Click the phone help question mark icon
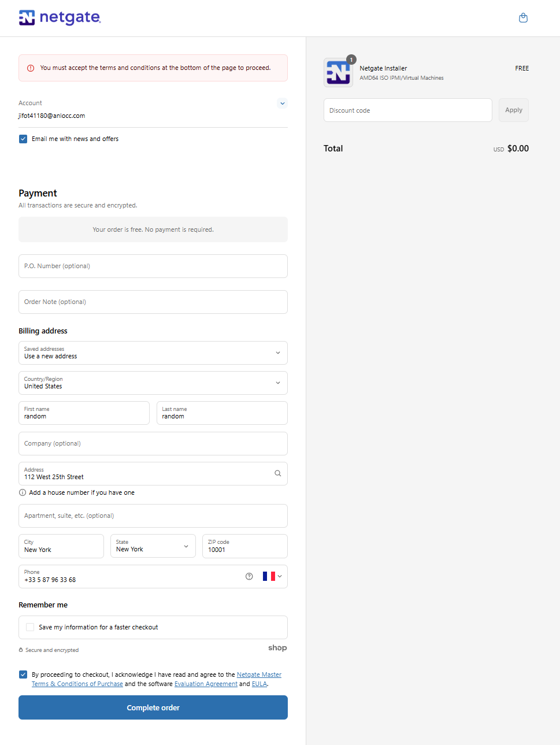 coord(249,576)
